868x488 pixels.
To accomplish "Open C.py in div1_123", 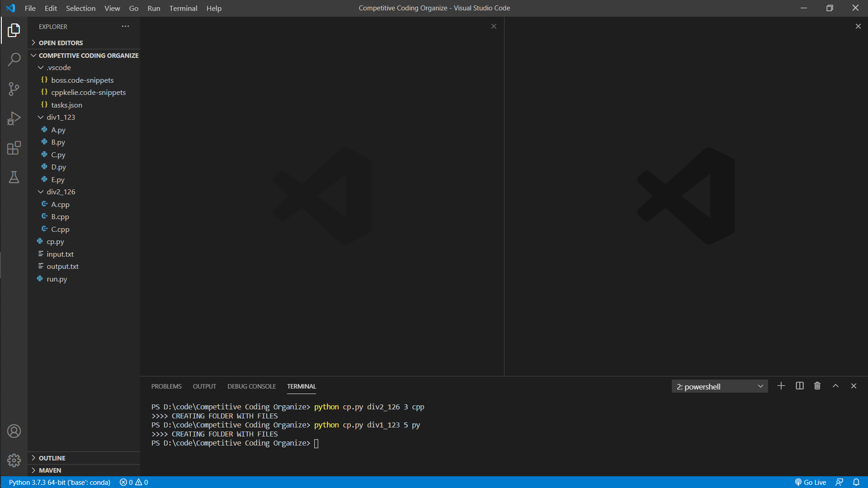I will pyautogui.click(x=84, y=155).
